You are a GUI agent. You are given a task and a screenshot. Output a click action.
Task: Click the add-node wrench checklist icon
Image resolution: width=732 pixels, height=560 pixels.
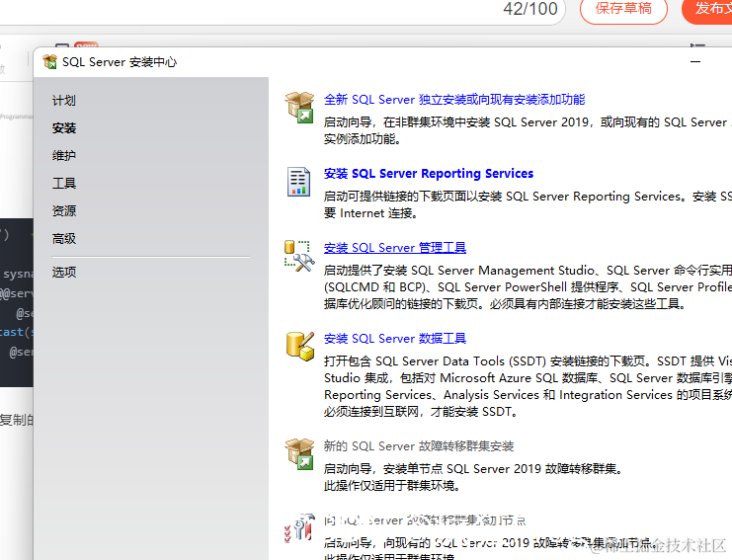tap(299, 527)
